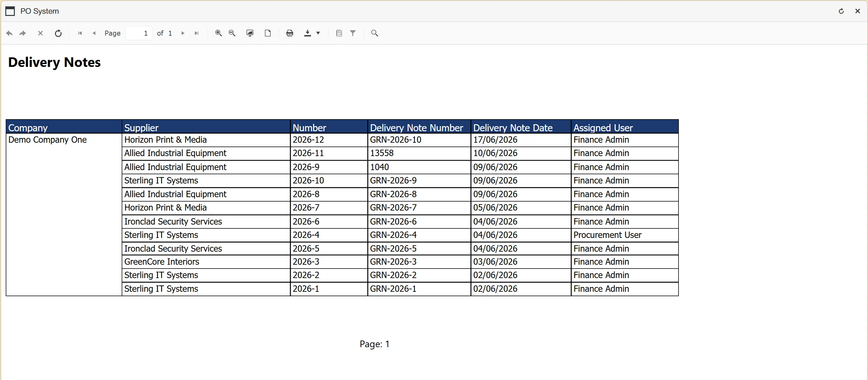
Task: Click number 2026-6 cell
Action: (x=329, y=221)
